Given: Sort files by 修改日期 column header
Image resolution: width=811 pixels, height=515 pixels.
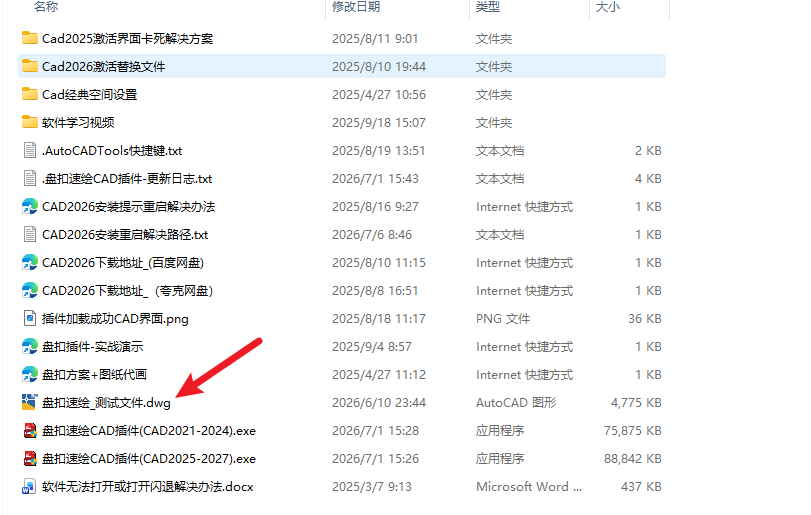Looking at the screenshot, I should click(356, 7).
